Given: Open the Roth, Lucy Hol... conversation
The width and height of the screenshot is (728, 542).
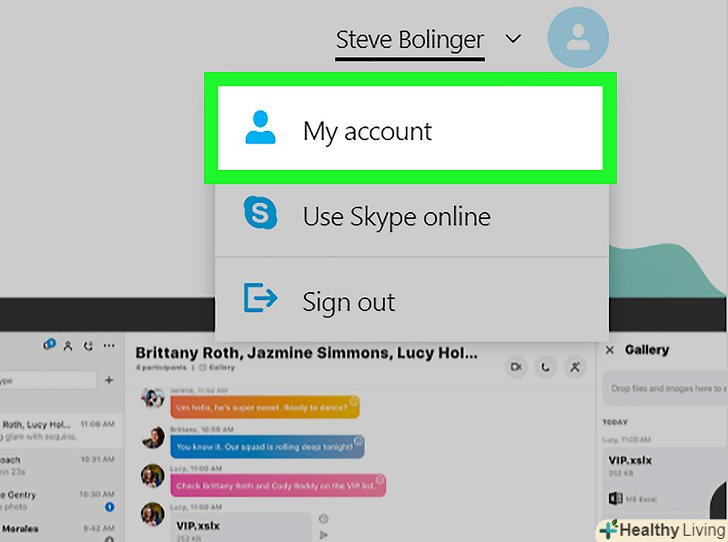Looking at the screenshot, I should (x=61, y=430).
